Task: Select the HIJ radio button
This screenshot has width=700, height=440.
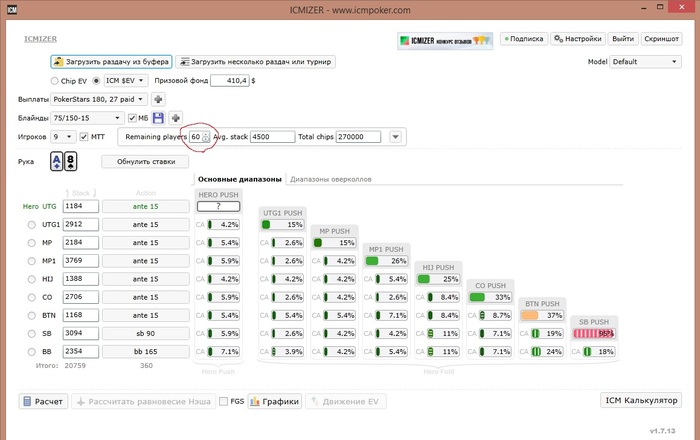Action: tap(31, 279)
